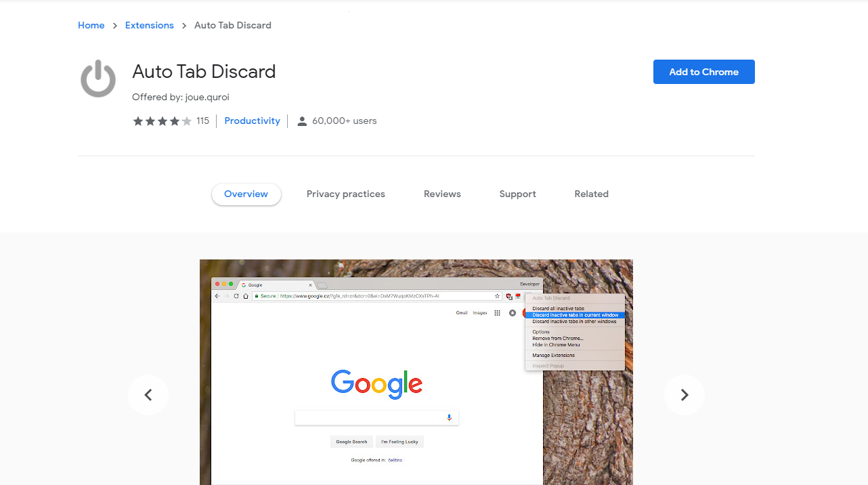View the Related tab
Image resolution: width=868 pixels, height=485 pixels.
(592, 194)
